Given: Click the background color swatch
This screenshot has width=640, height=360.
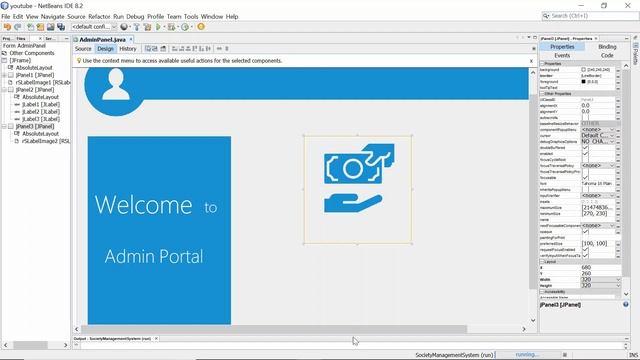Looking at the screenshot, I should [x=583, y=70].
